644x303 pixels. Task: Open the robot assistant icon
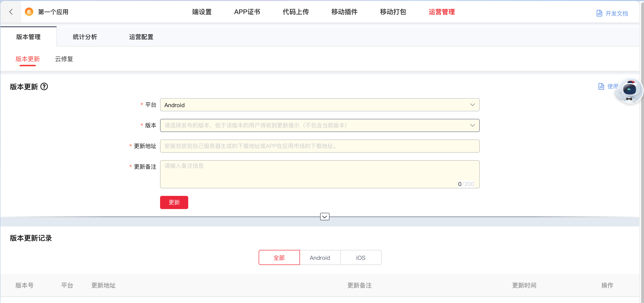click(629, 90)
